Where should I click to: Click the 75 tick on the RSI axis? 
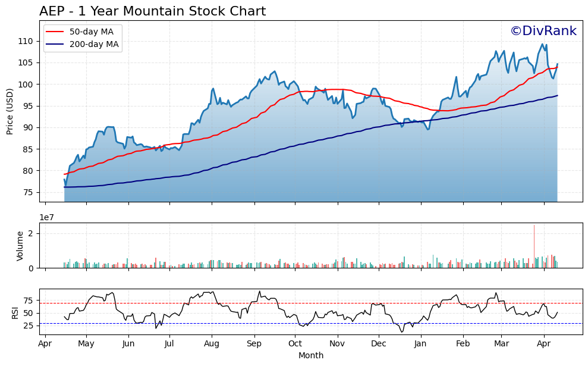point(28,301)
